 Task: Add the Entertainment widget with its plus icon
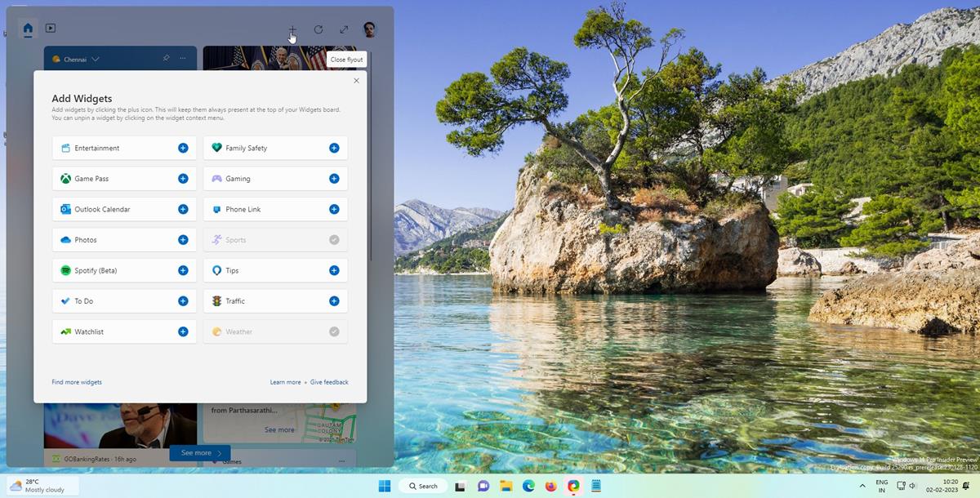tap(183, 148)
